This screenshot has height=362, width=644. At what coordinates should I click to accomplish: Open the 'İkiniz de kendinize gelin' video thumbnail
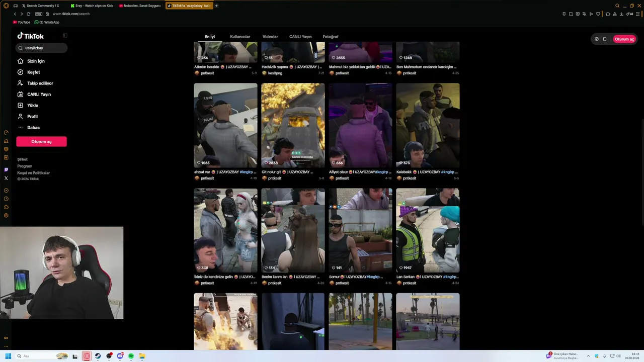click(x=225, y=230)
